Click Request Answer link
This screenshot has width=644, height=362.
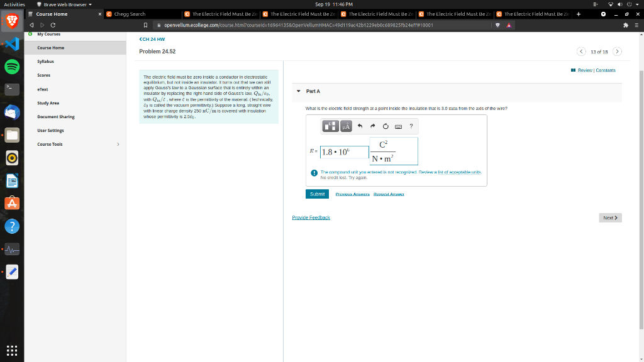pyautogui.click(x=389, y=194)
